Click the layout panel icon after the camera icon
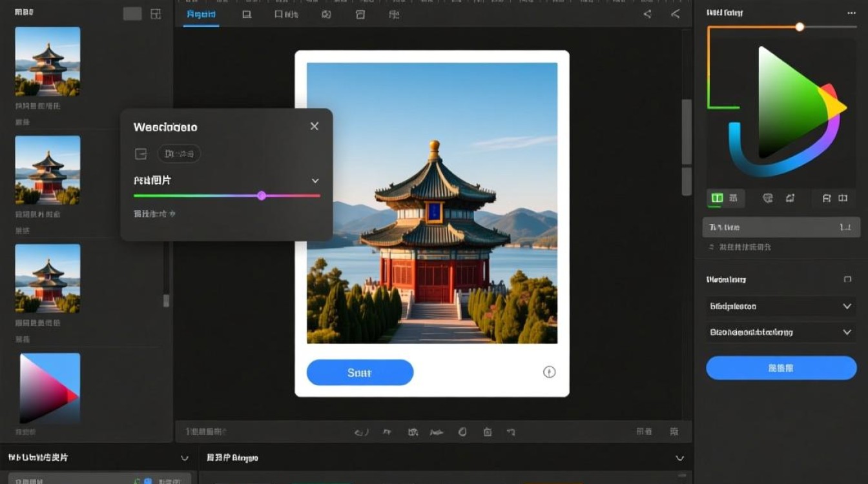This screenshot has width=868, height=484. pos(360,14)
